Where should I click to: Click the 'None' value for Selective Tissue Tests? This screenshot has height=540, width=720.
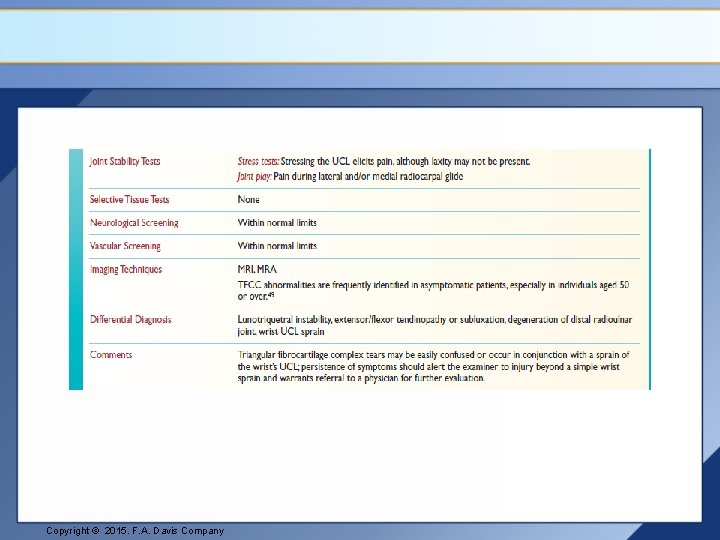coord(248,200)
